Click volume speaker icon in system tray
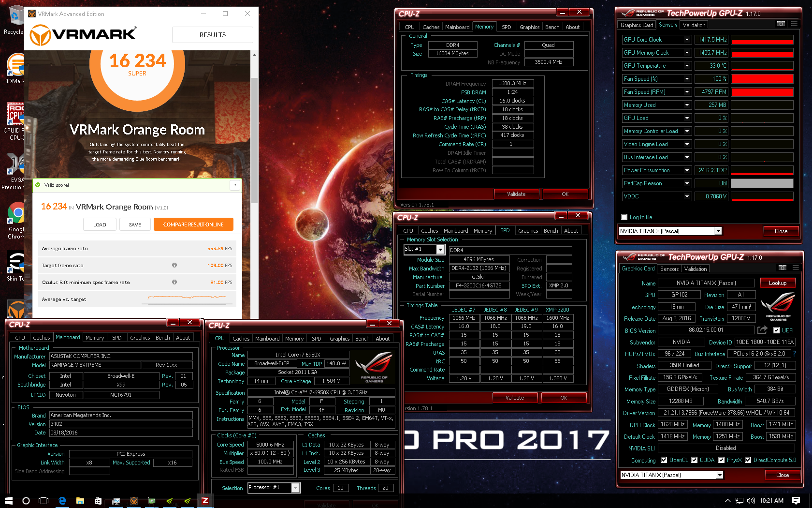 click(x=751, y=501)
